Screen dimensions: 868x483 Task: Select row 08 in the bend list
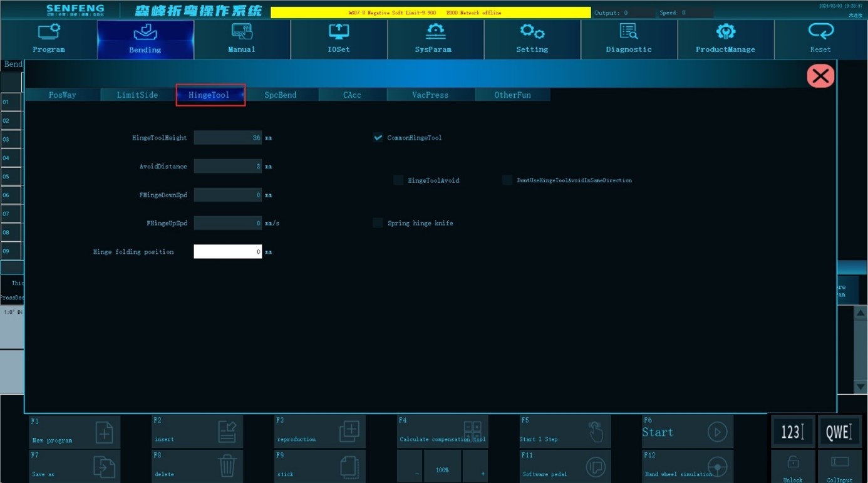pos(11,232)
